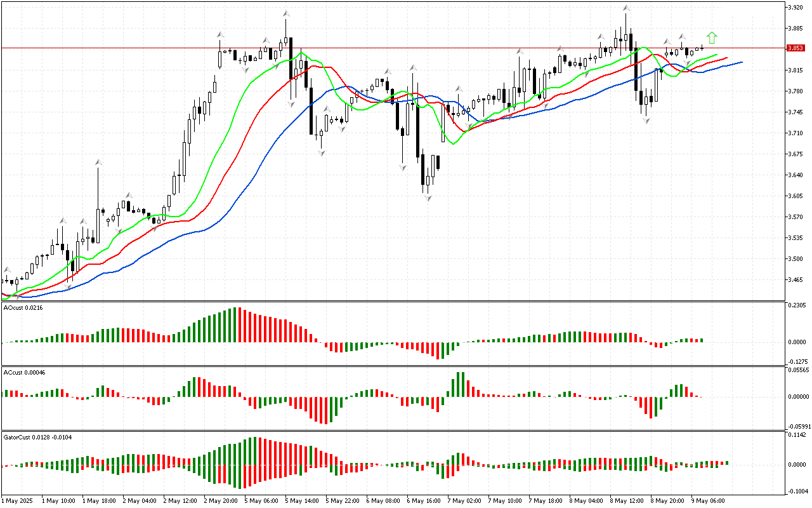Viewport: 812px width, 508px height.
Task: Click the down fractal below the 6 May lowest candle
Action: point(428,198)
